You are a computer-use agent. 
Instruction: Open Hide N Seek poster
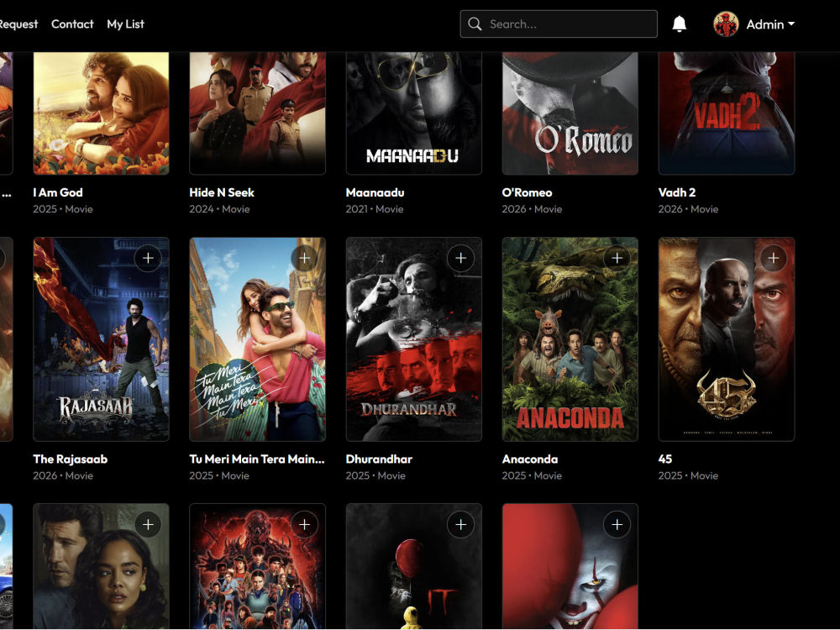point(258,113)
